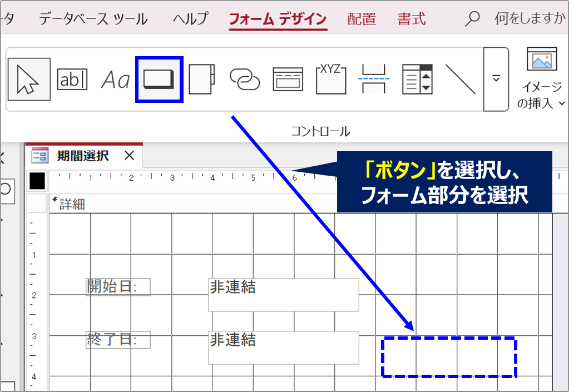Select the Button control

click(159, 80)
